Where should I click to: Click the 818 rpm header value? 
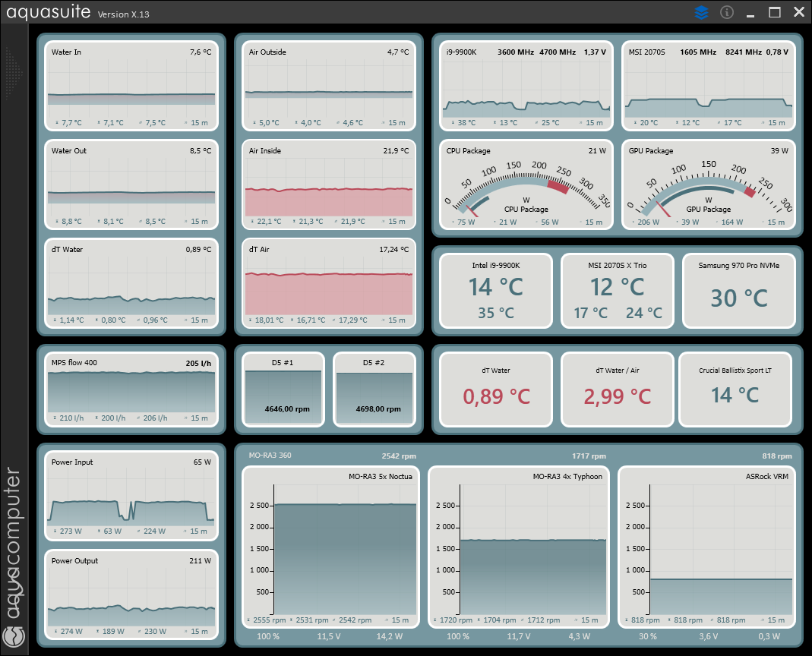[777, 456]
